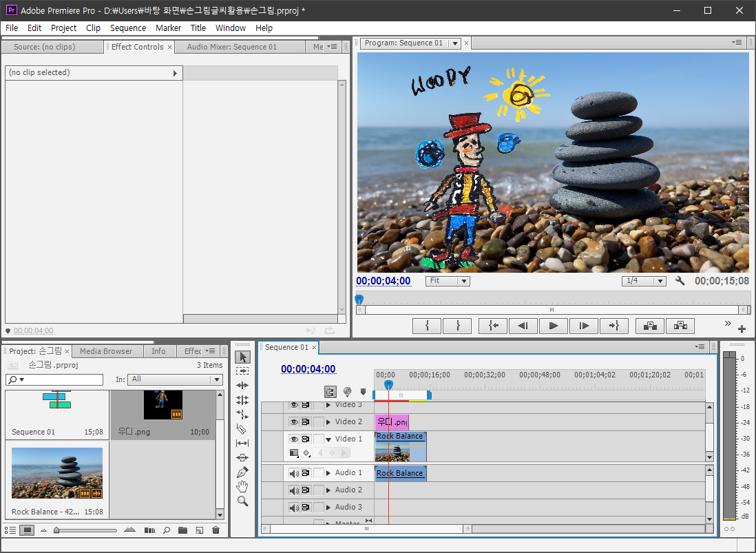Screen dimensions: 756x553
Task: Switch to Audio Mixer: Sequence 01 tab
Action: (232, 47)
